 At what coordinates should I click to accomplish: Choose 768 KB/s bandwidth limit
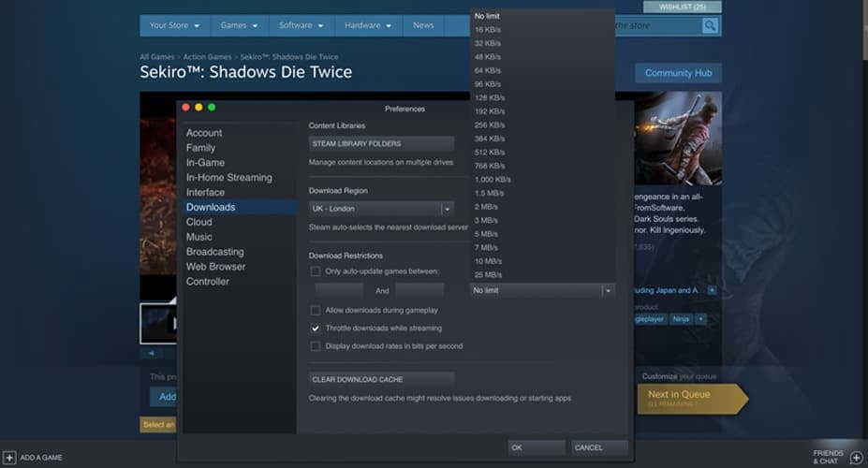click(x=542, y=166)
